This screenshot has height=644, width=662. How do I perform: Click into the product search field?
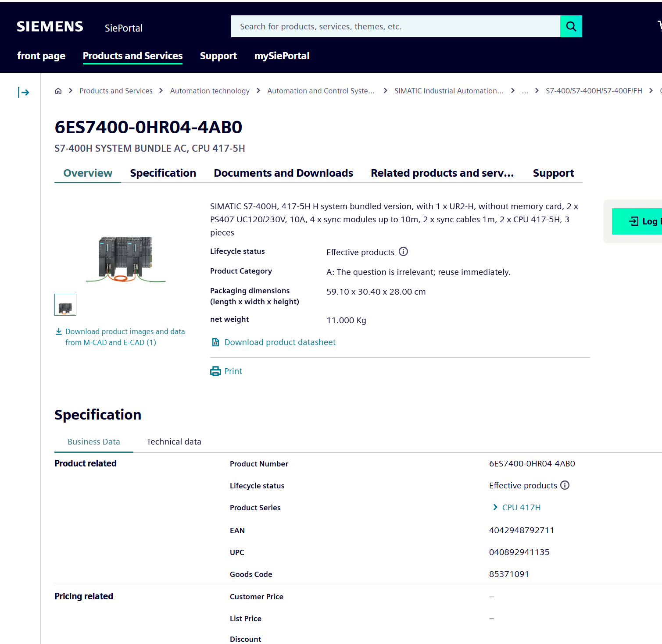coord(395,26)
